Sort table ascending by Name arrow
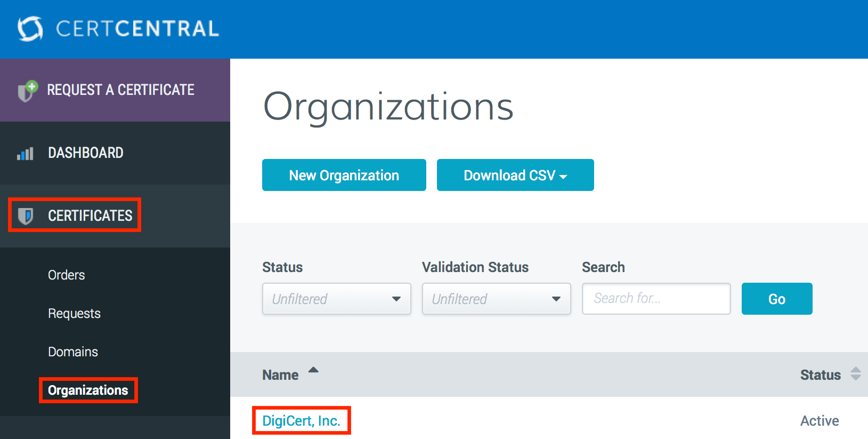This screenshot has height=439, width=868. coord(313,370)
